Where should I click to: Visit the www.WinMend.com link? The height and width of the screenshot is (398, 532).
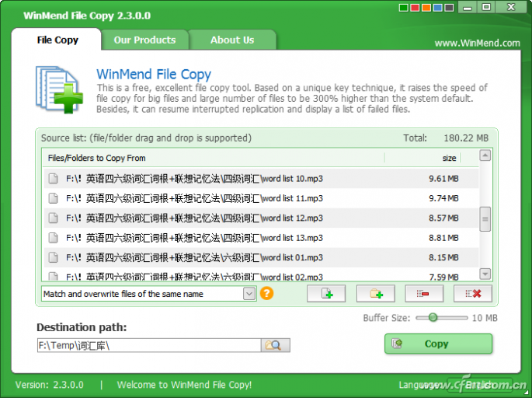[x=477, y=43]
